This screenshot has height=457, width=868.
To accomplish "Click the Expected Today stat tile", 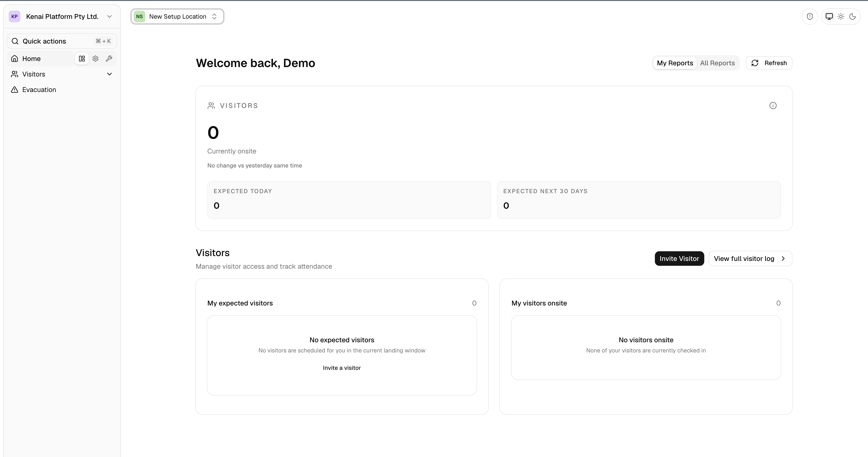I will pyautogui.click(x=349, y=200).
